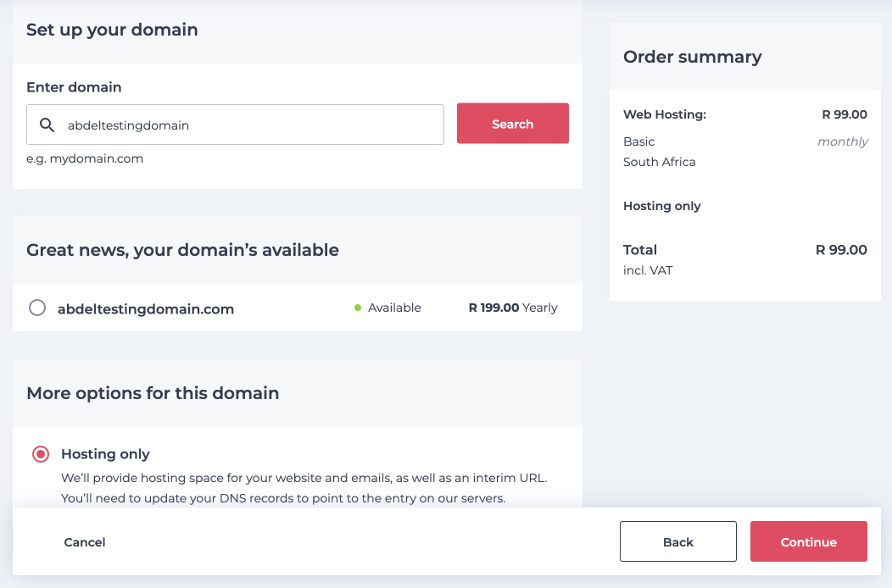892x588 pixels.
Task: Click the green Available status dot
Action: coord(358,308)
